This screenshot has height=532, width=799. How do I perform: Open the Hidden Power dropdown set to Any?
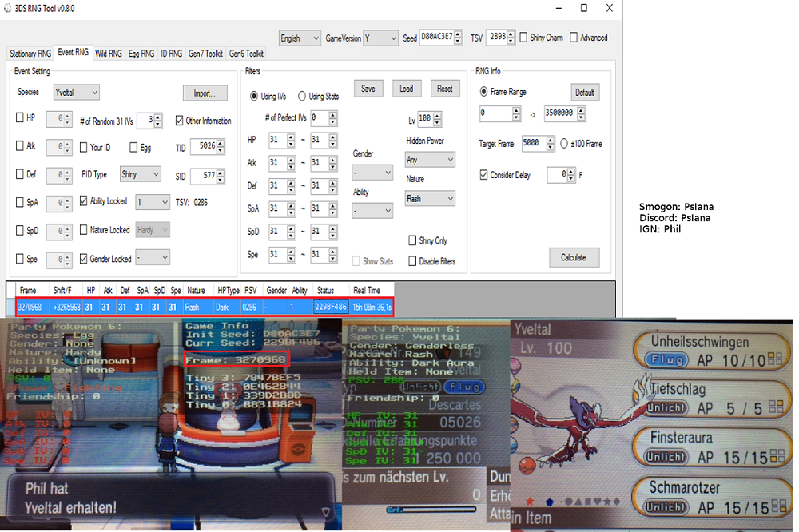(x=430, y=160)
